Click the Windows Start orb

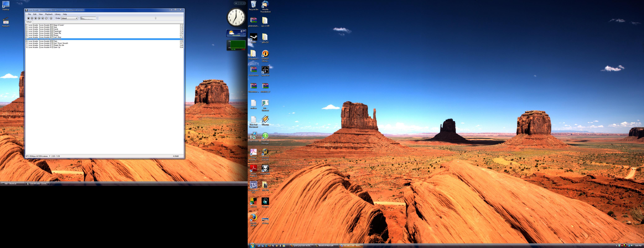pyautogui.click(x=252, y=246)
